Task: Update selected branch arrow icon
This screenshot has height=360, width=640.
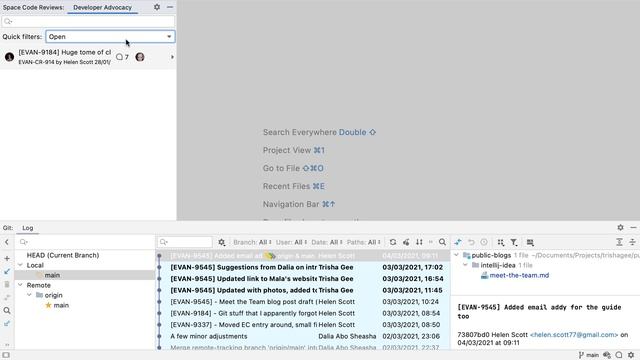Action: (x=7, y=271)
